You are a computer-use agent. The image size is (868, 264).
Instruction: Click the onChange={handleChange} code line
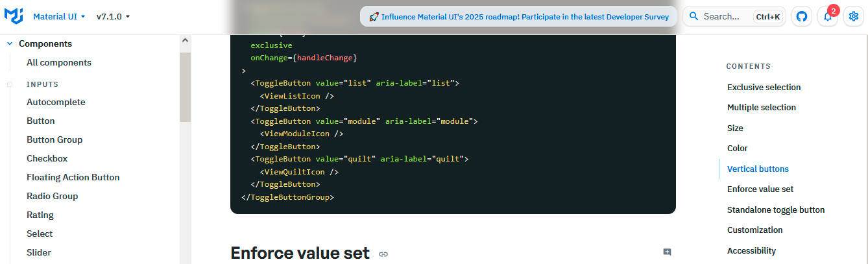pos(304,58)
